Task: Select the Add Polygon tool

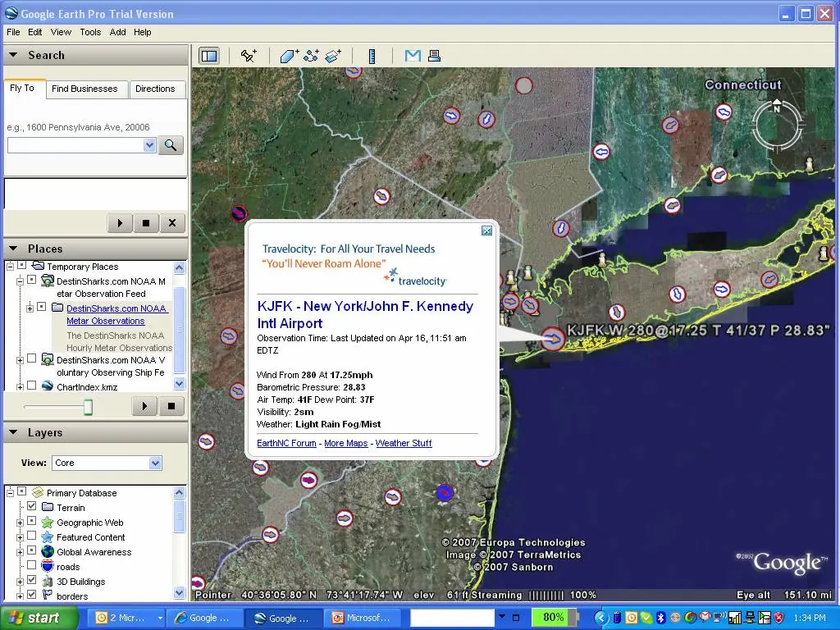Action: click(x=290, y=56)
